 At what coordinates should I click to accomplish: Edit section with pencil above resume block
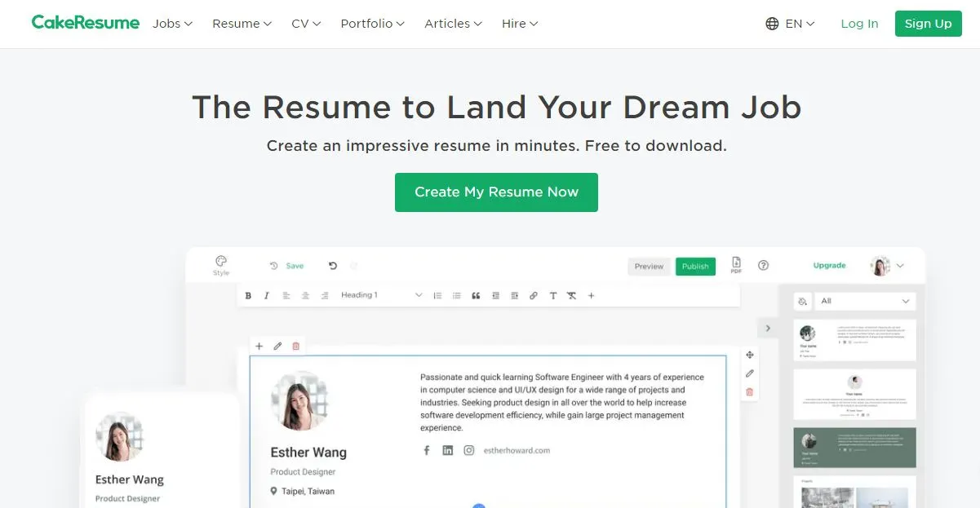(x=277, y=347)
